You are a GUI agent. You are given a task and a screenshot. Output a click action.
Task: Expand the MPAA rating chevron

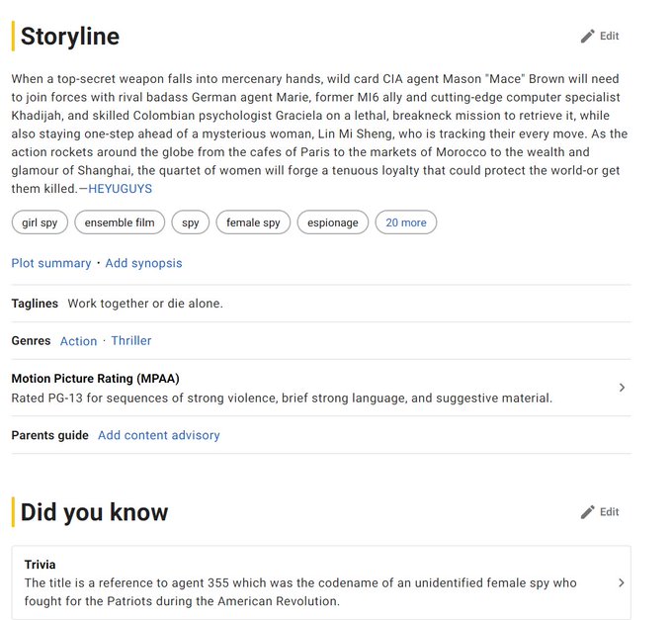click(x=622, y=388)
